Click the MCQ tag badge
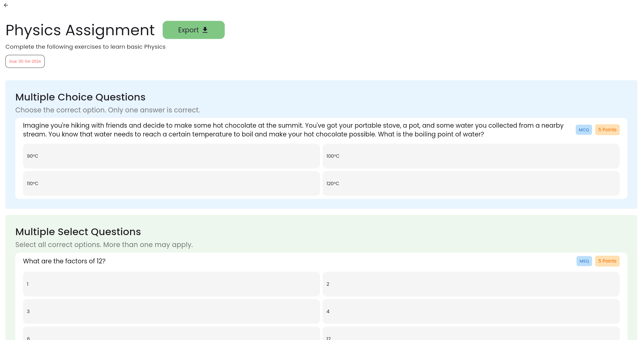 pyautogui.click(x=583, y=130)
